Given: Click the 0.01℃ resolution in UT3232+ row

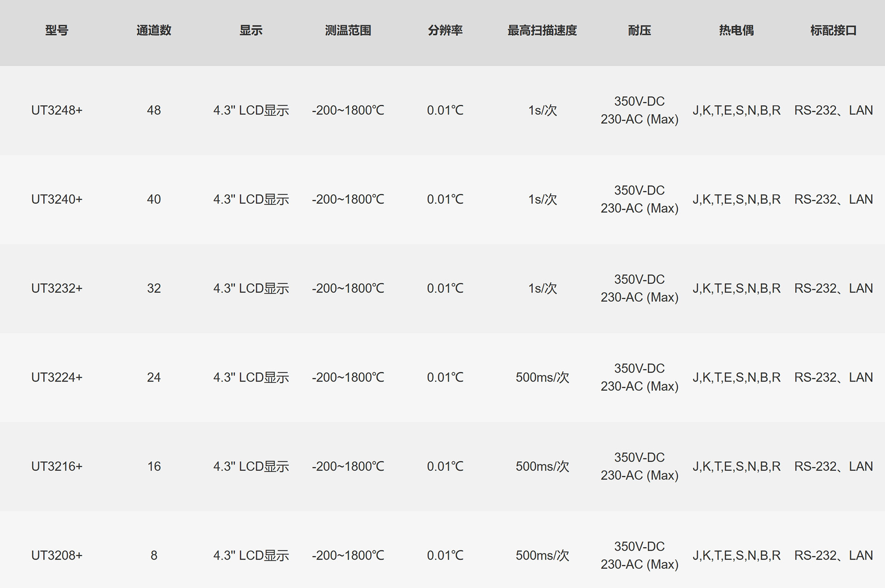Looking at the screenshot, I should 445,288.
